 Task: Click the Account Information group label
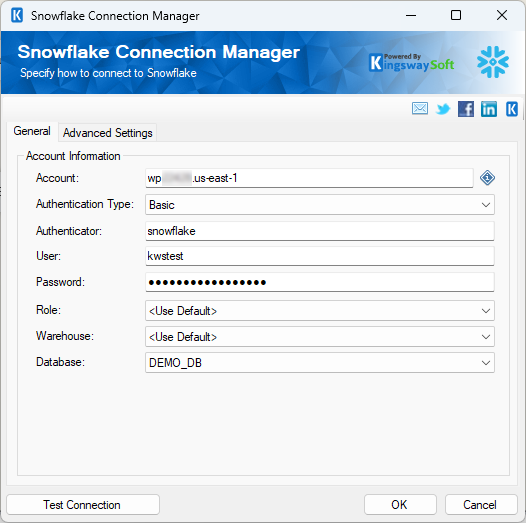[73, 156]
